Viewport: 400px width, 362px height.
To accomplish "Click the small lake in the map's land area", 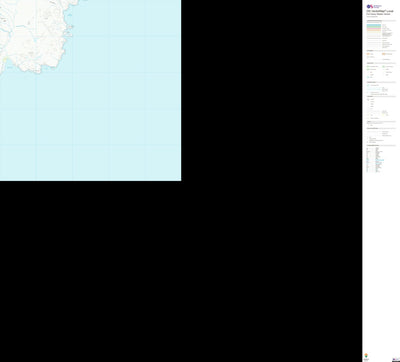I will click(34, 41).
